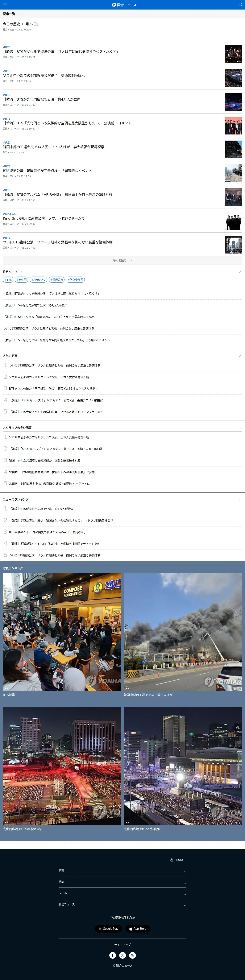Open the Facebook icon in footer

coord(113,955)
